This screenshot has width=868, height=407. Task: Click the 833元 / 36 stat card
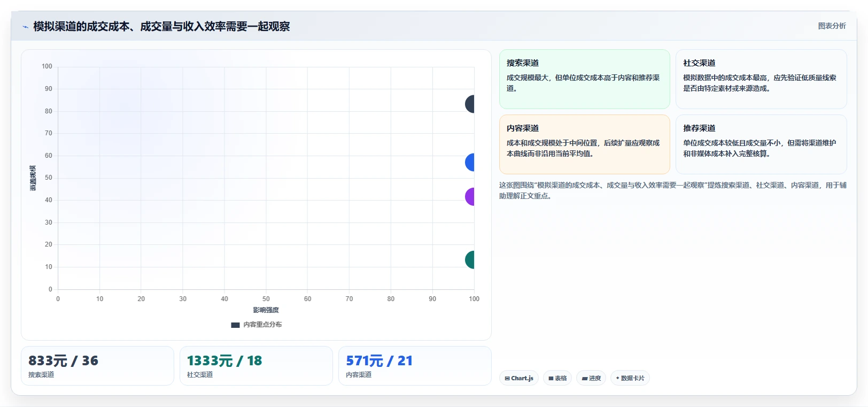pyautogui.click(x=97, y=366)
